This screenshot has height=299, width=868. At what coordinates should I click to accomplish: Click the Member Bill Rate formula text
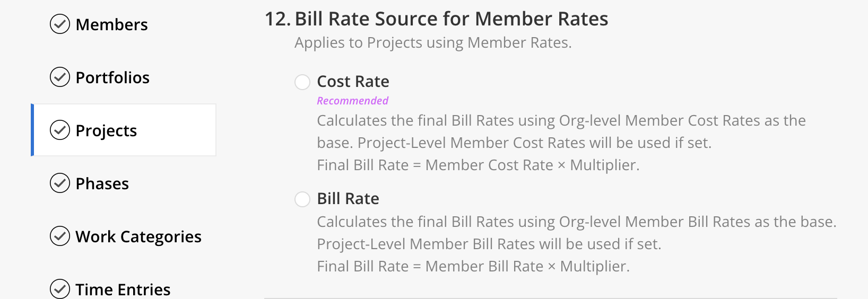point(473,267)
